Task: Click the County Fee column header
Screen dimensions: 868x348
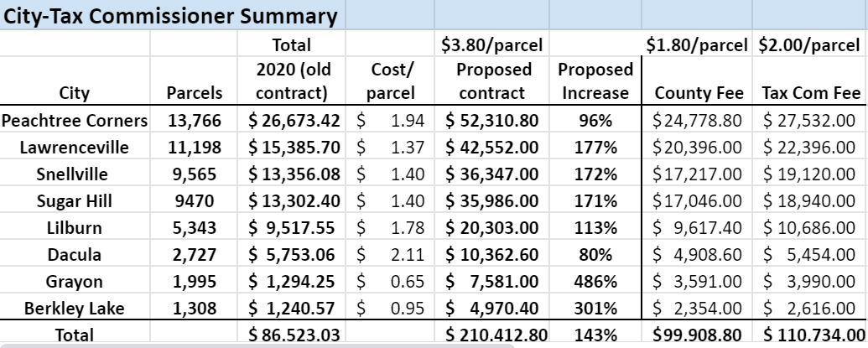Action: coord(696,92)
